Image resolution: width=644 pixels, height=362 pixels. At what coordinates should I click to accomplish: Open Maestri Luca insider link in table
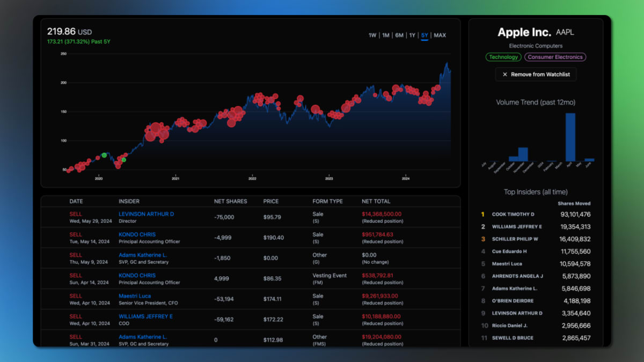click(x=135, y=296)
